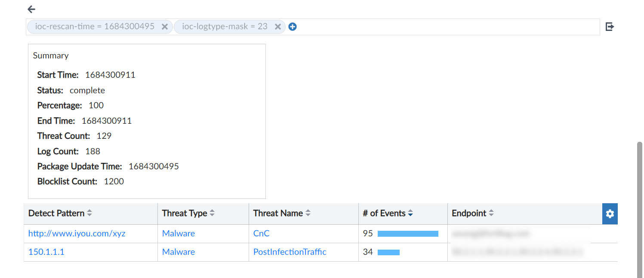Screen dimensions: 644x278
Task: Open the http://www.iyou.com/xyz detect pattern link
Action: [77, 233]
